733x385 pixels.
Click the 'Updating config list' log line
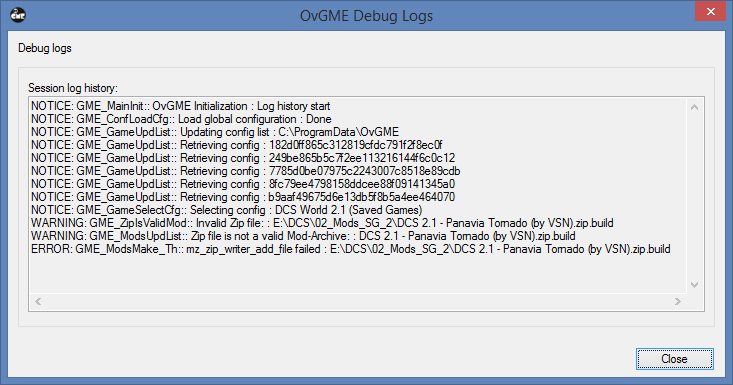click(215, 132)
